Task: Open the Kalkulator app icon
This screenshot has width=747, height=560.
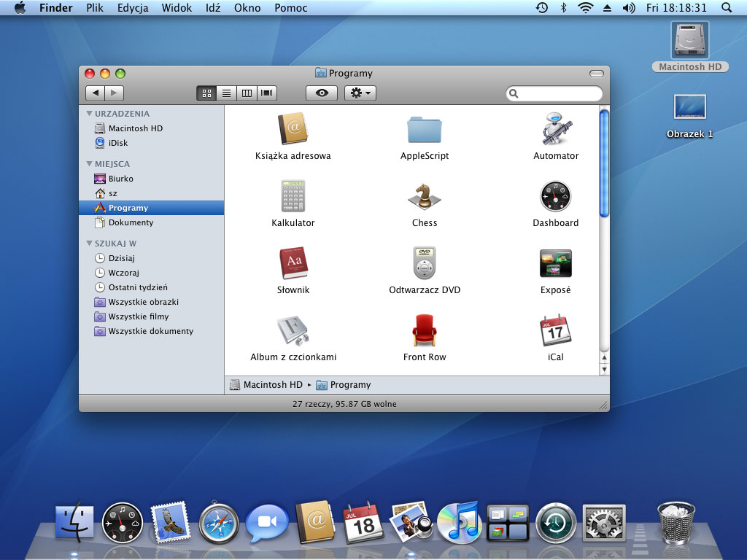Action: (x=293, y=195)
